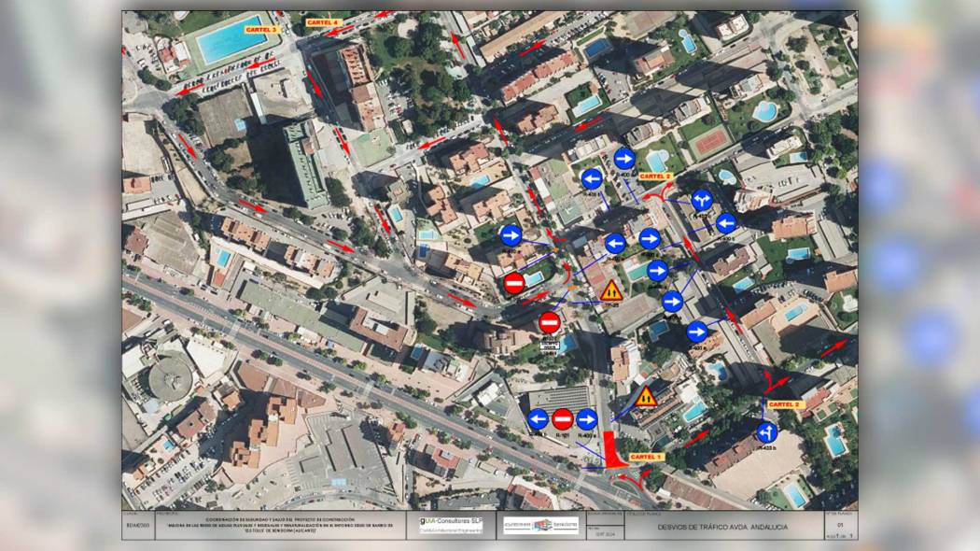980x551 pixels.
Task: Select the red shaded road closure area
Action: pyautogui.click(x=613, y=450)
